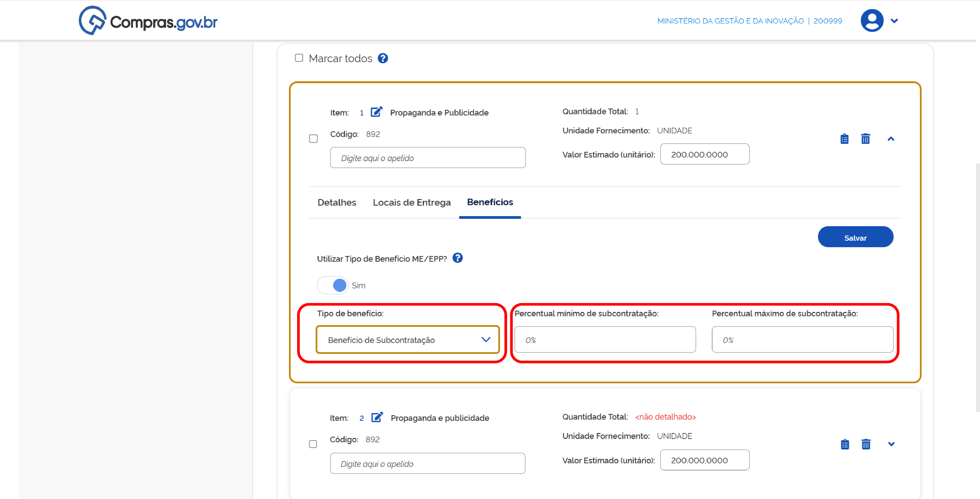The width and height of the screenshot is (980, 499).
Task: Select item 2 checkbox
Action: [x=313, y=444]
